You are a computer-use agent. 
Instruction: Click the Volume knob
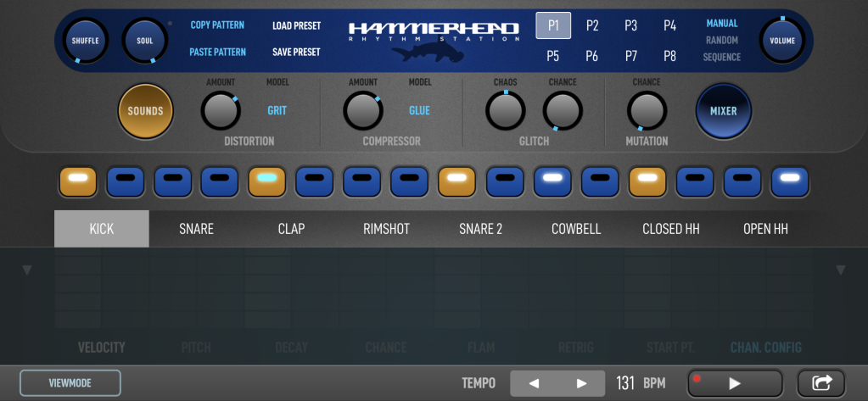click(x=781, y=40)
